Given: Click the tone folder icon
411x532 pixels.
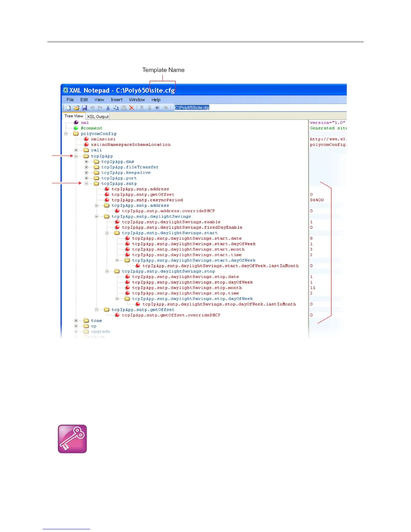Looking at the screenshot, I should coord(86,320).
